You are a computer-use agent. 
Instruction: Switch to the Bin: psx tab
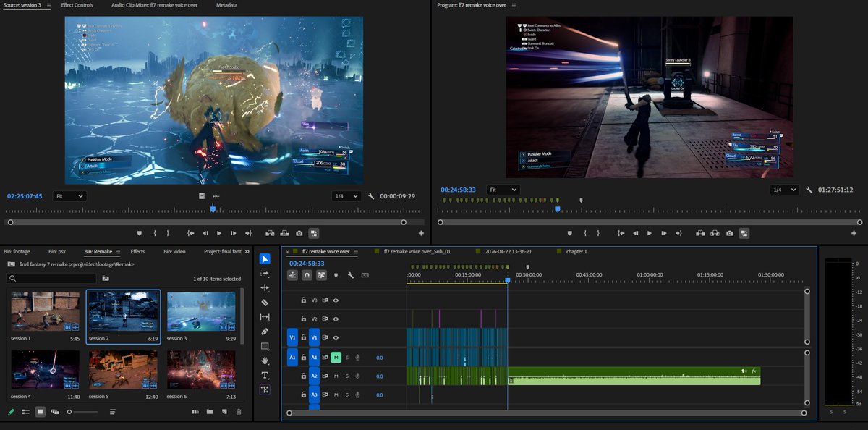(57, 251)
